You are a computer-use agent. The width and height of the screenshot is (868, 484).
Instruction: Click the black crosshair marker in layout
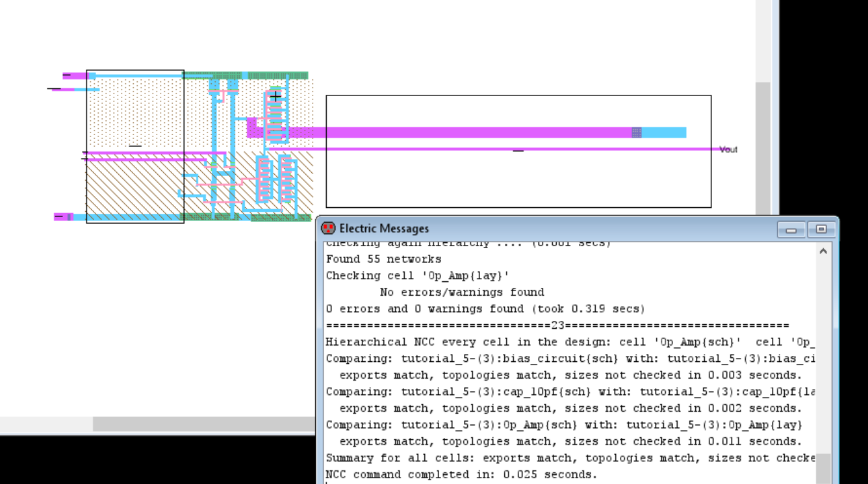pos(275,97)
